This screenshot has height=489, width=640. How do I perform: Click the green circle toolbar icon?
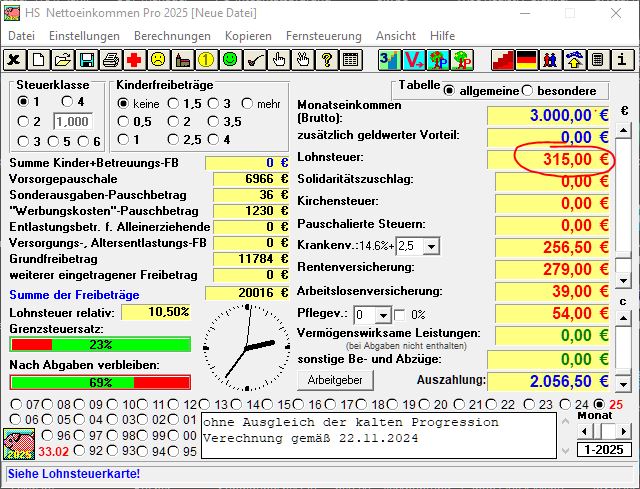[230, 60]
